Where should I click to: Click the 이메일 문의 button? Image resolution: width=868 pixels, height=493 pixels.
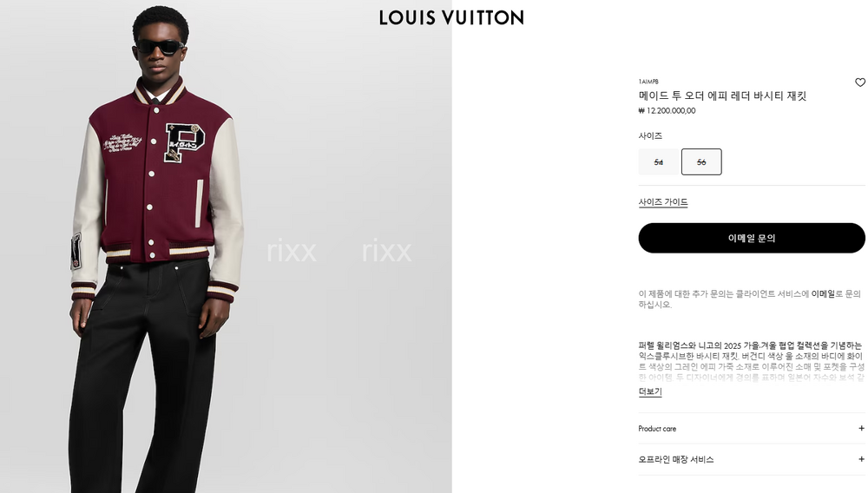[x=751, y=238]
